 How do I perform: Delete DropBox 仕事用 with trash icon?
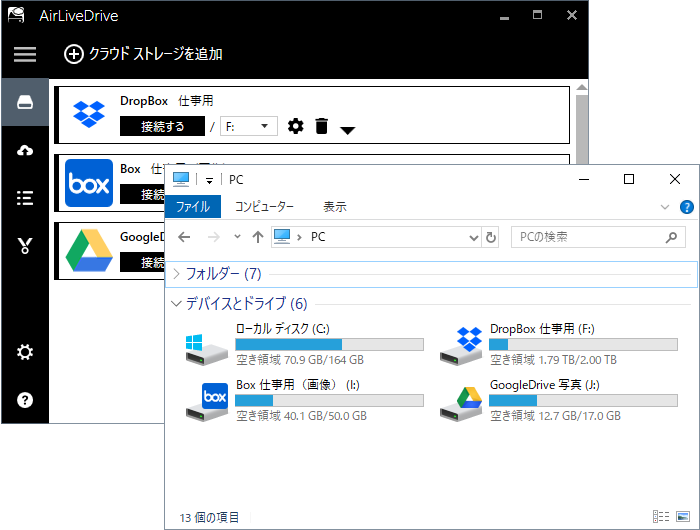pyautogui.click(x=321, y=126)
